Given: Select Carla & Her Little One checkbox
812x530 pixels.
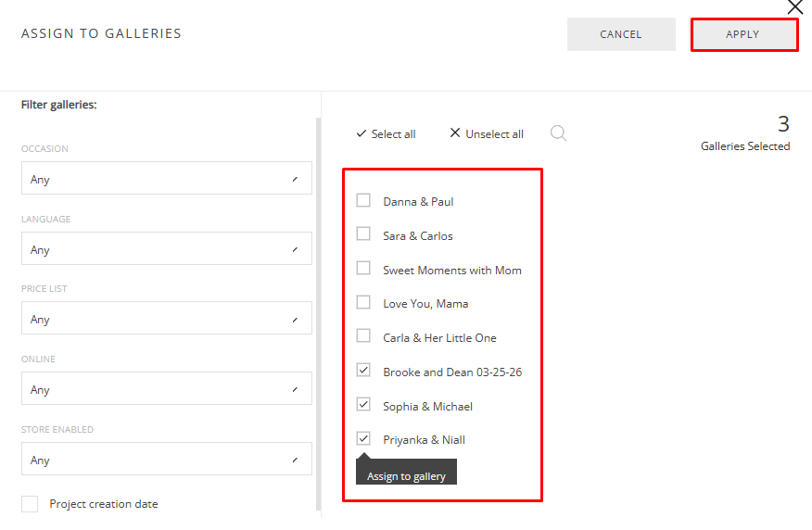Looking at the screenshot, I should click(x=363, y=336).
